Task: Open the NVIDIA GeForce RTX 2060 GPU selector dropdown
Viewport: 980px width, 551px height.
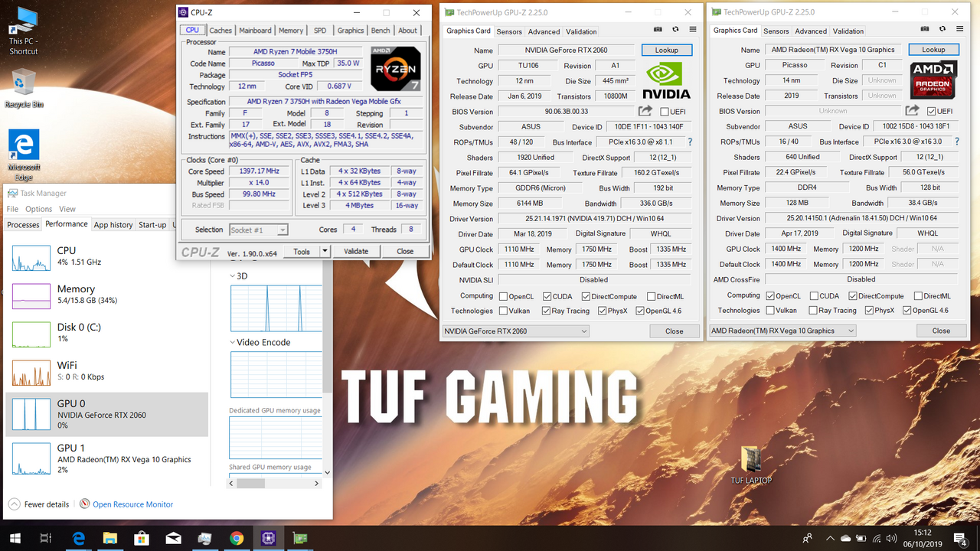Action: coord(515,331)
